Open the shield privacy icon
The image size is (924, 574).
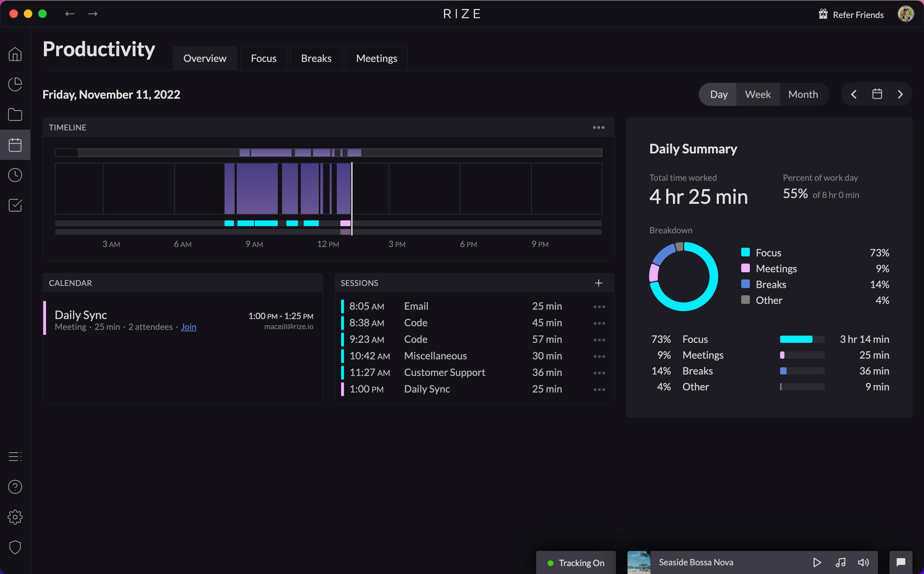click(15, 547)
